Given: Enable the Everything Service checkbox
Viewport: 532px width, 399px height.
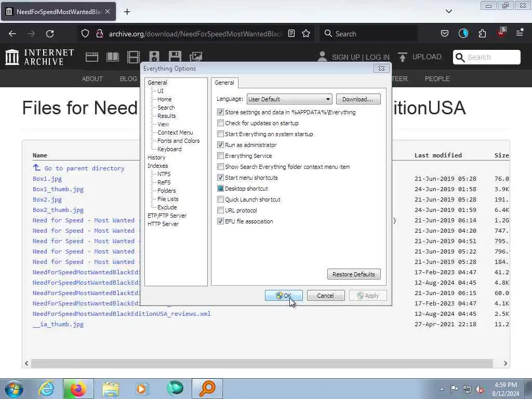Looking at the screenshot, I should (220, 156).
